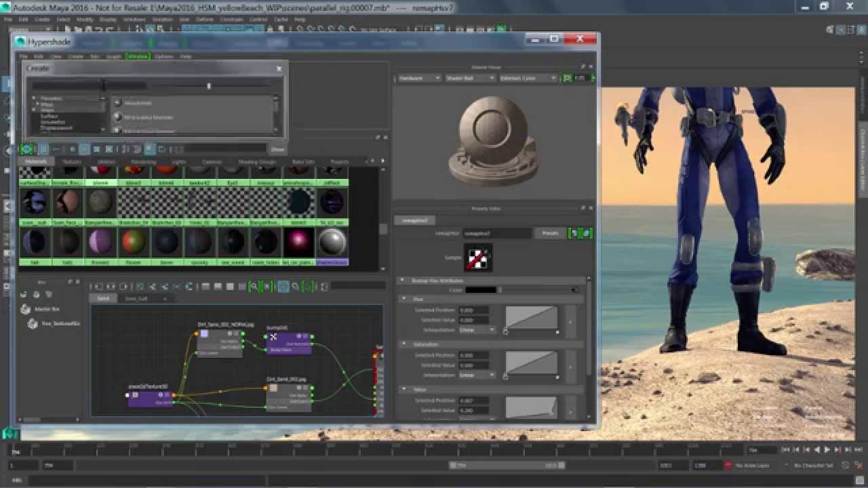This screenshot has width=868, height=488.
Task: Switch to the Utilities tab in browser
Action: coord(106,161)
